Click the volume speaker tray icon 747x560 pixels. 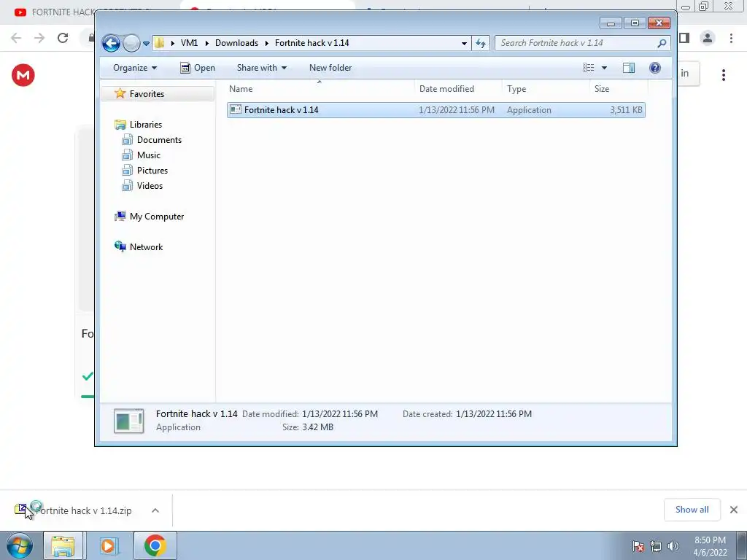(673, 546)
